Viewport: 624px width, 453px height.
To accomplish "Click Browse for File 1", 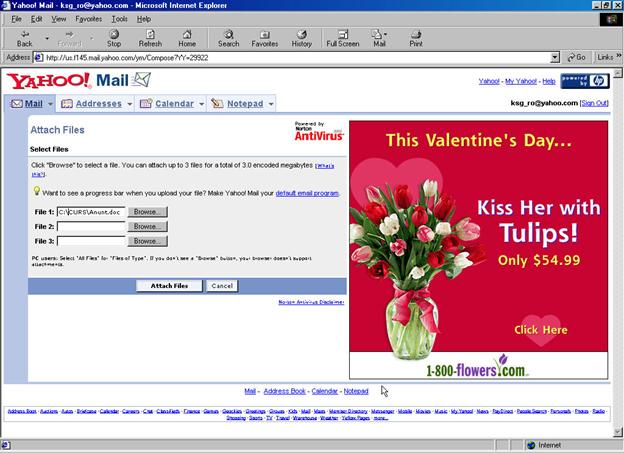I will pyautogui.click(x=147, y=212).
